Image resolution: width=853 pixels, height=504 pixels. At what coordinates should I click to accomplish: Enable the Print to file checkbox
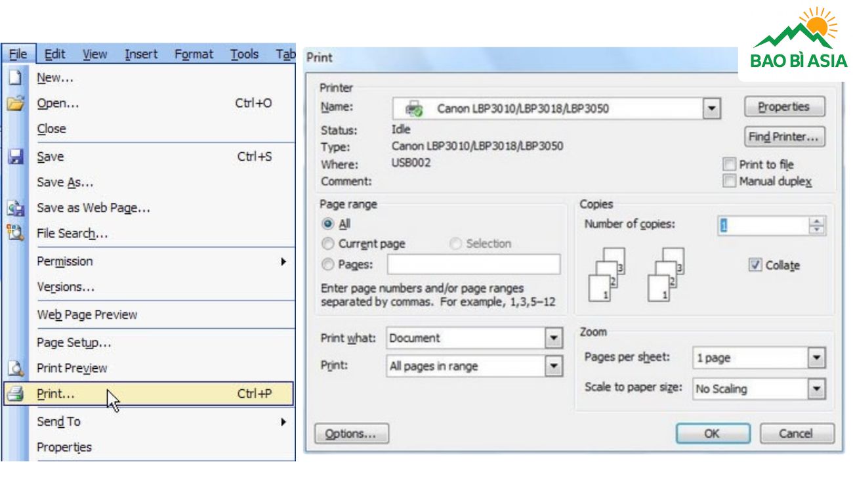(x=729, y=164)
